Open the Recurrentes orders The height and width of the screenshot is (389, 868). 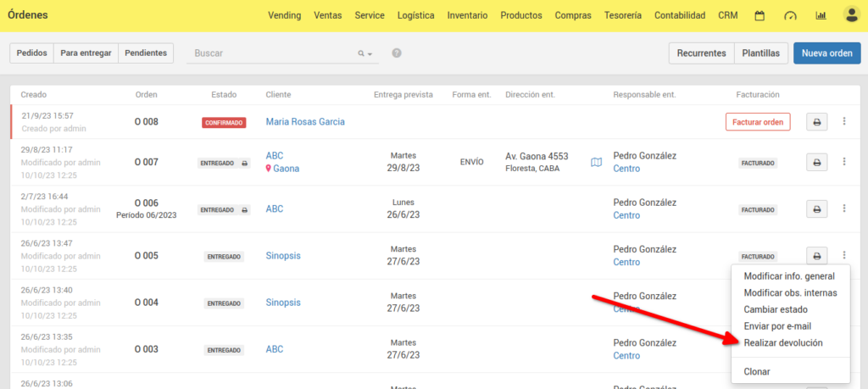pyautogui.click(x=701, y=53)
